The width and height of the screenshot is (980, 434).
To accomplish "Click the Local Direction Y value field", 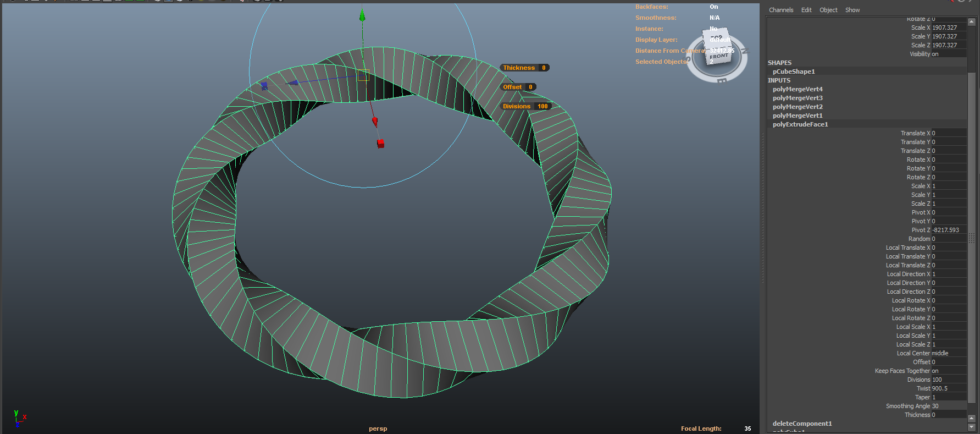I will (949, 283).
